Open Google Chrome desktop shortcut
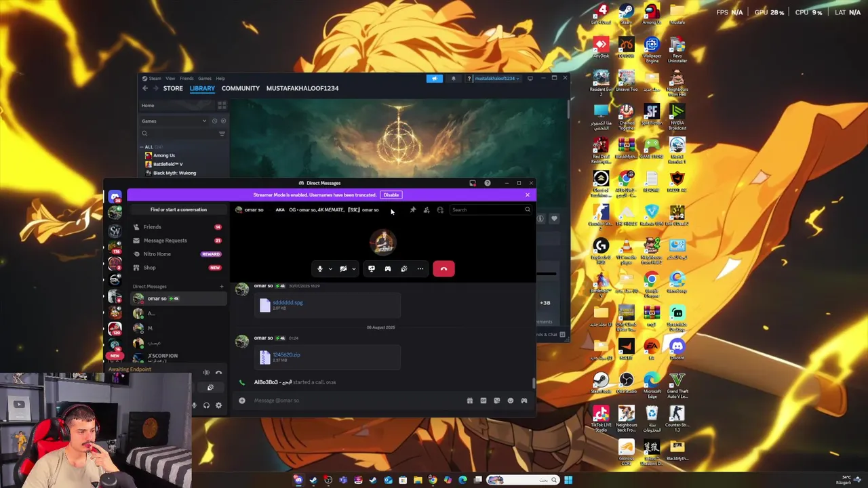 click(x=651, y=283)
